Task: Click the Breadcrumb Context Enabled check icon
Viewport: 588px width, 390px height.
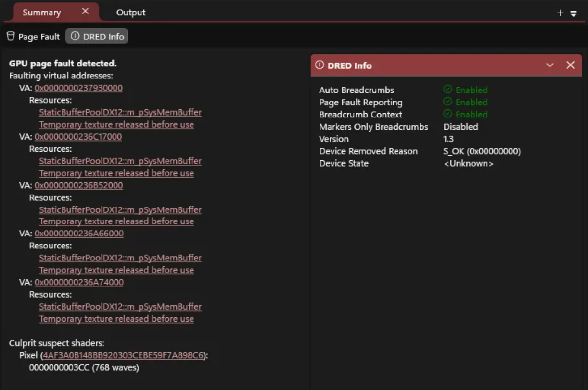Action: coord(447,114)
